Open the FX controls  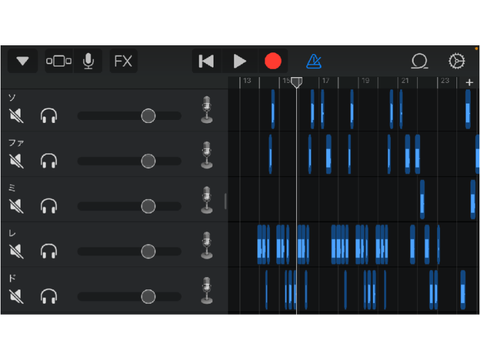123,61
